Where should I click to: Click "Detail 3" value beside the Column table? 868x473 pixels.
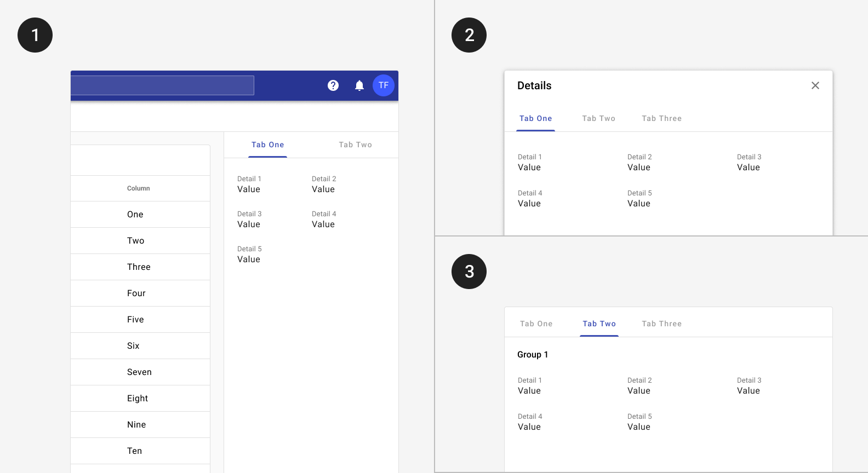[249, 224]
